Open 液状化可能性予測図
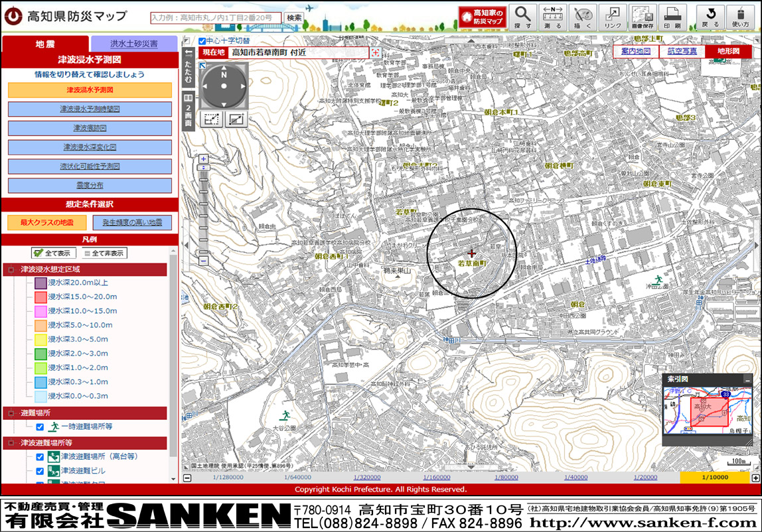 coord(90,166)
